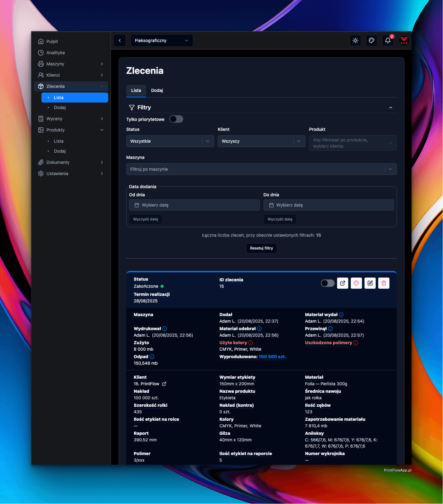This screenshot has width=443, height=504.
Task: Open the Klient dropdown showing Wszyscy
Action: pos(261,141)
